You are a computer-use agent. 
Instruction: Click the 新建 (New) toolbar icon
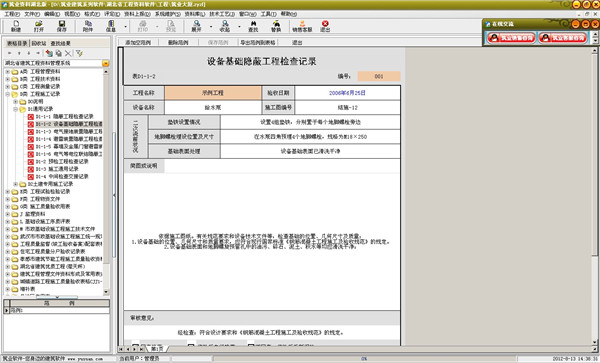pos(16,26)
